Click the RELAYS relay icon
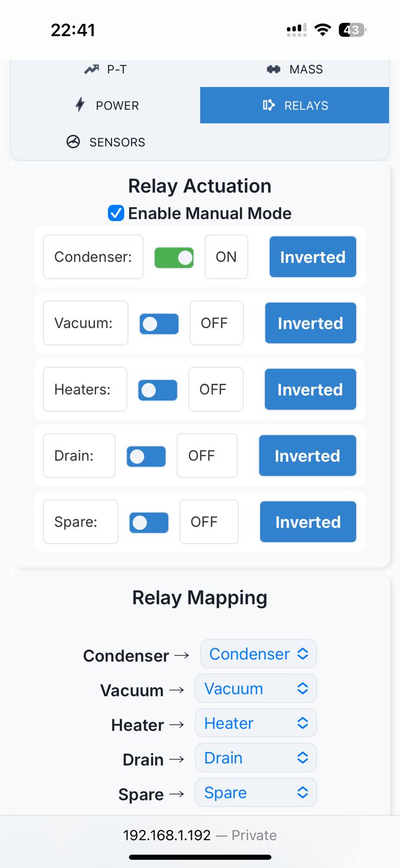 click(x=269, y=105)
